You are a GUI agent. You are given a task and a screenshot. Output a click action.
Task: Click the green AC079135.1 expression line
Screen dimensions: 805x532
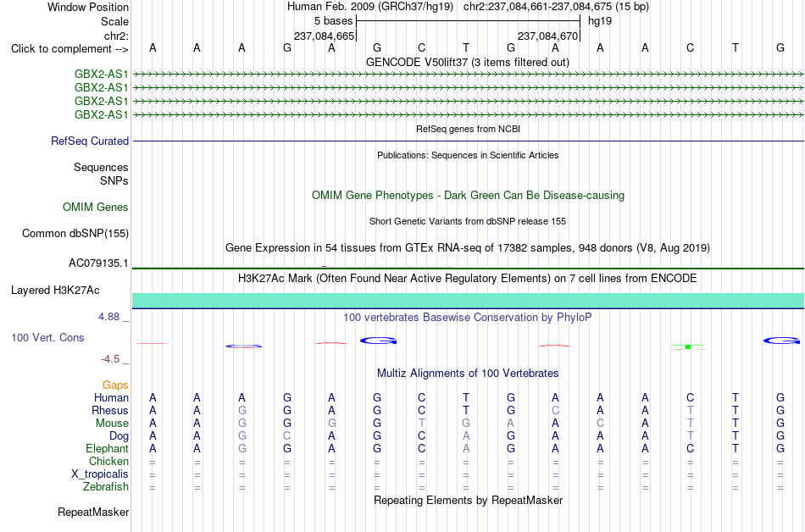(x=468, y=268)
